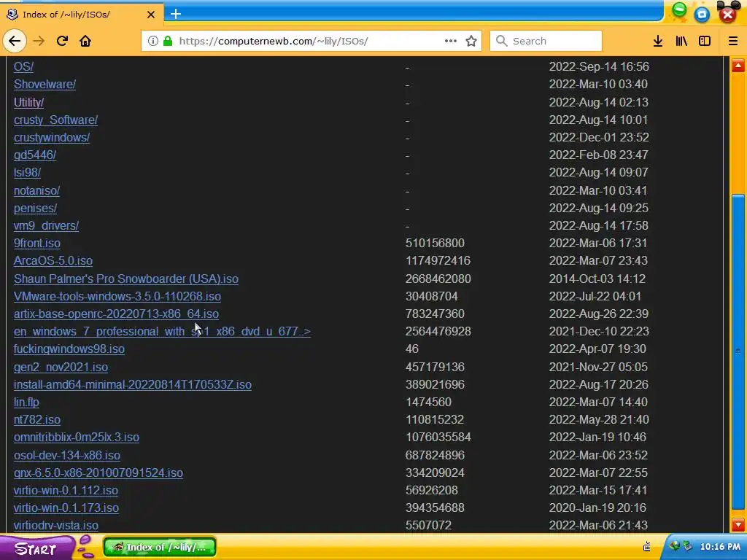Click the plug-shaped tray icon left of notification area
The height and width of the screenshot is (560, 747).
coord(647,546)
